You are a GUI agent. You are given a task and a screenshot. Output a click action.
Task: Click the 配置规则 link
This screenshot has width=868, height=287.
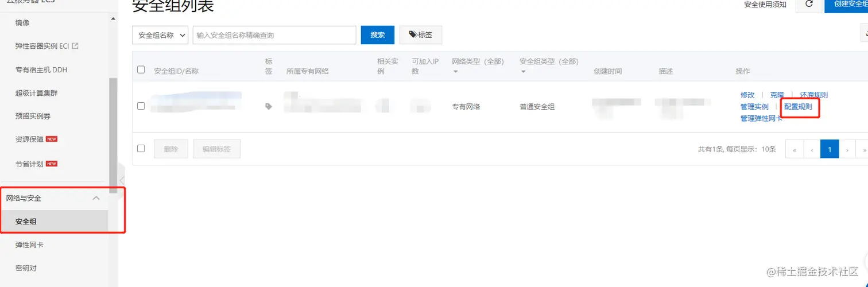[x=798, y=107]
